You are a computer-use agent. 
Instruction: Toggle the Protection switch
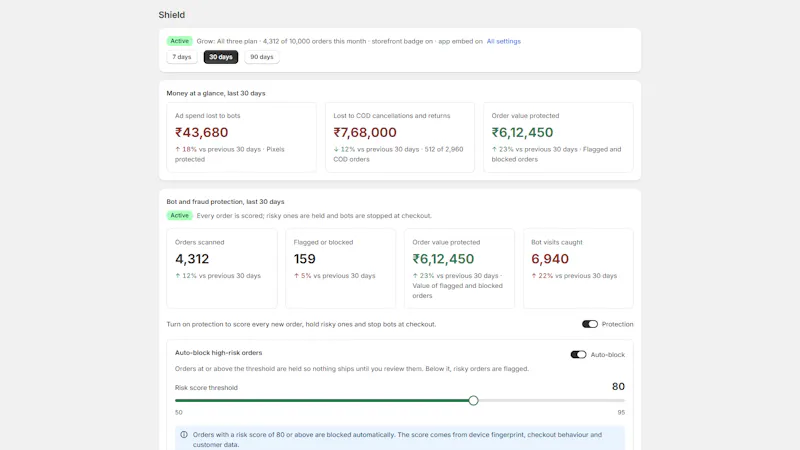pyautogui.click(x=590, y=324)
